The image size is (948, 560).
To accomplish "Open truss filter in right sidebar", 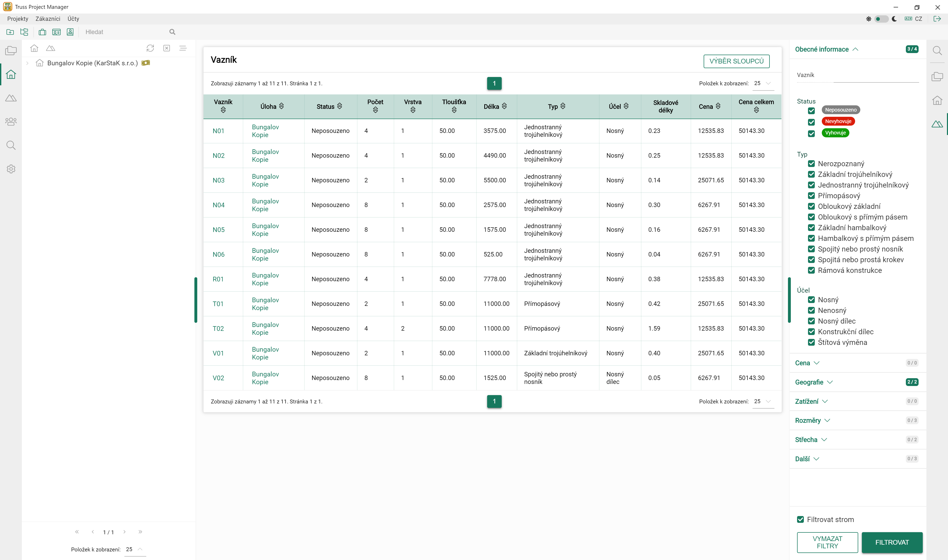I will click(x=937, y=124).
